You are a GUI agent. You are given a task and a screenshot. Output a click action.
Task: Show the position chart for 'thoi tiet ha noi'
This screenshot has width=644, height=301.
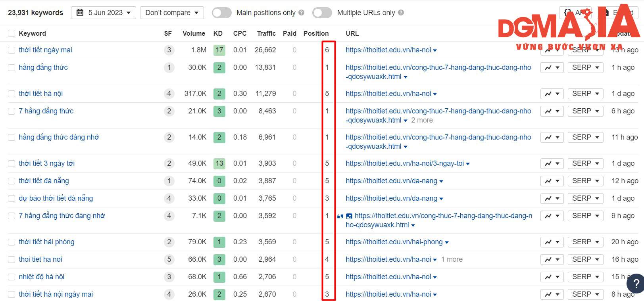(x=552, y=259)
